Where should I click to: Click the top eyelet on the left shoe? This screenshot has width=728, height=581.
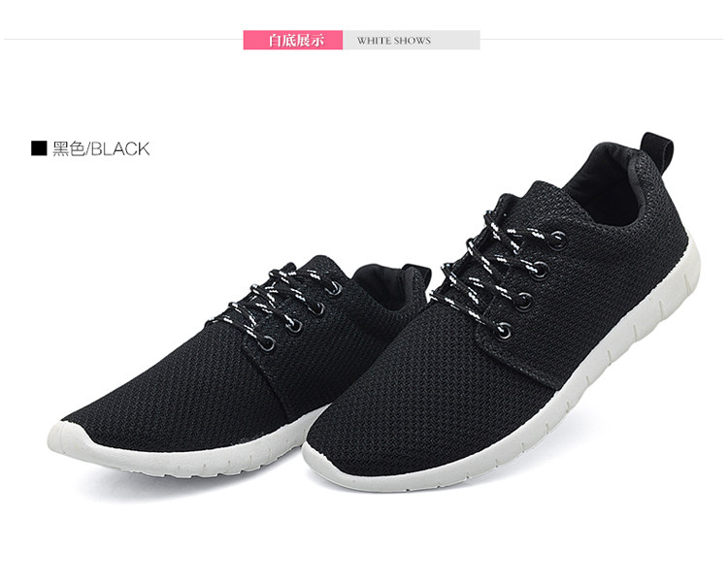pos(333,289)
